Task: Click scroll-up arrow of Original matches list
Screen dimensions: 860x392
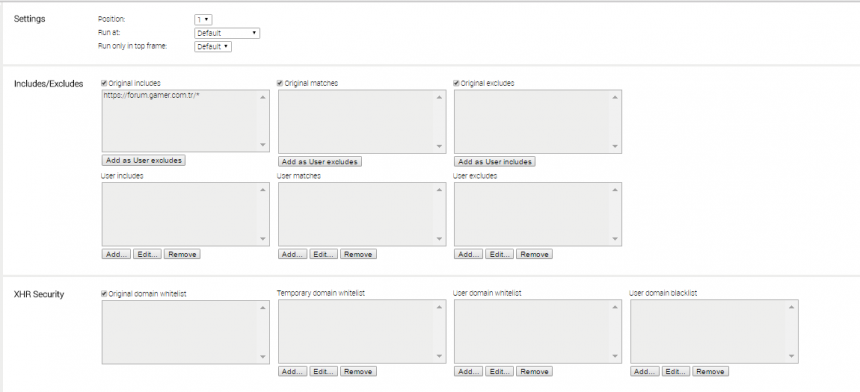Action: coord(439,98)
